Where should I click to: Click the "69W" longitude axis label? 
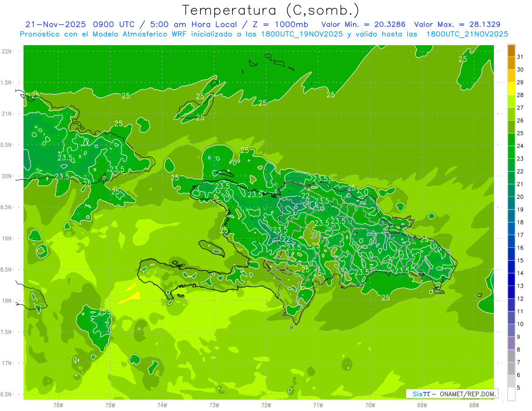coord(422,405)
